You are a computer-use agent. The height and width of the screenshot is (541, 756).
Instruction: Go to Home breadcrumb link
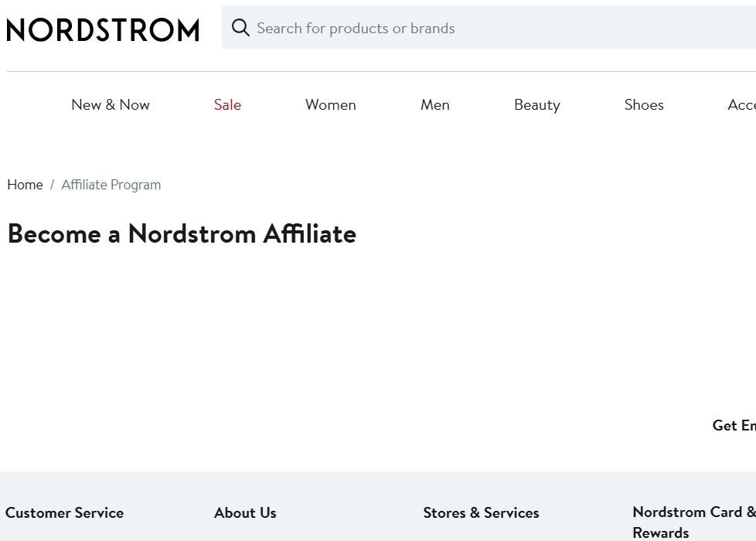pyautogui.click(x=25, y=185)
